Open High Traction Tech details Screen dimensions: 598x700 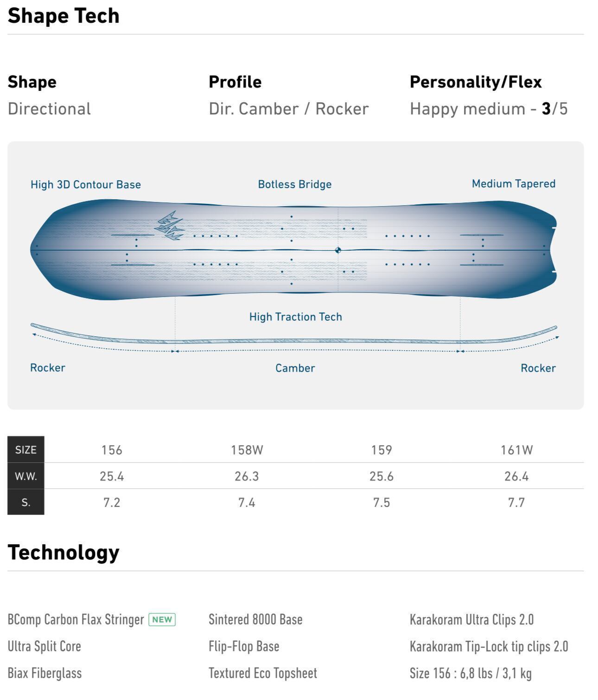[x=296, y=317]
